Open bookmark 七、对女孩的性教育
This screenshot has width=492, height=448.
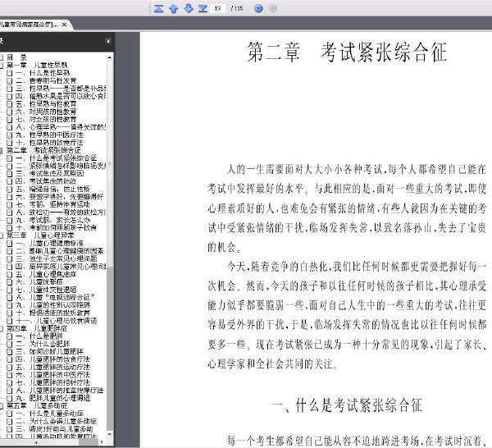pos(46,119)
